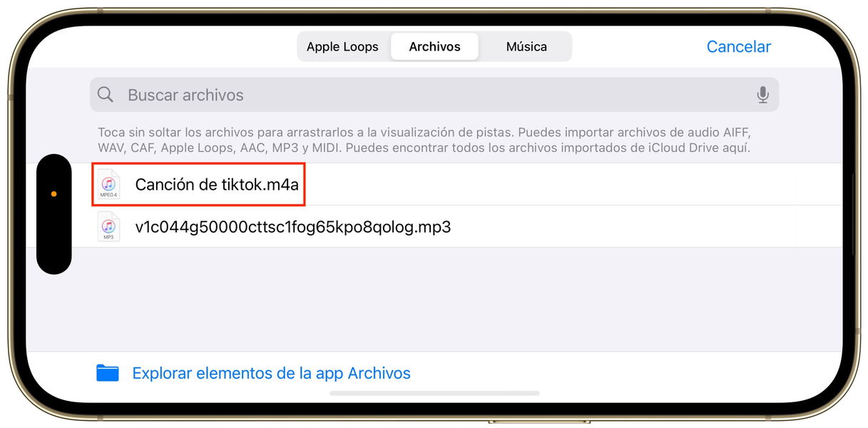Click the blue folder icon
Viewport: 868px width, 428px height.
click(108, 373)
